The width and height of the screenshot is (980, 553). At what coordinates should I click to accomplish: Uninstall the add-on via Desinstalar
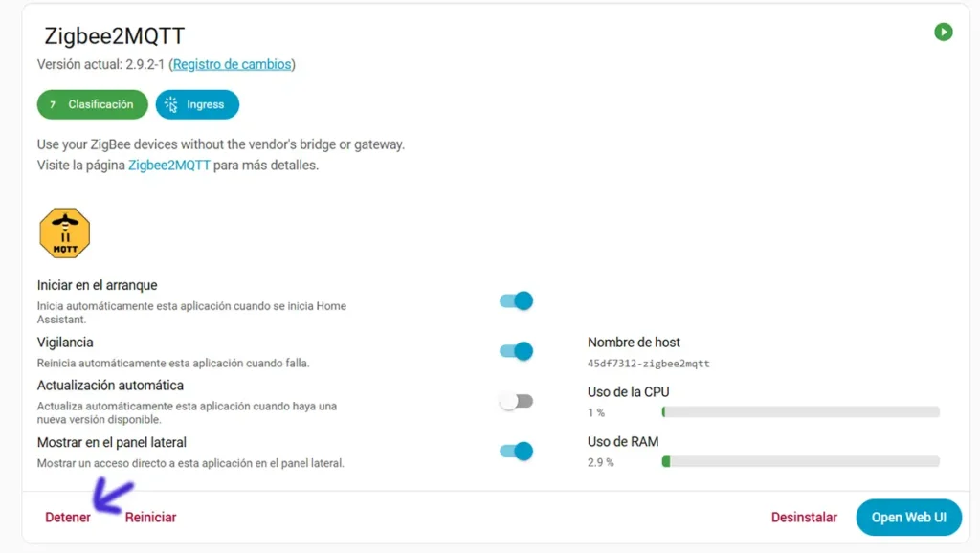click(804, 517)
